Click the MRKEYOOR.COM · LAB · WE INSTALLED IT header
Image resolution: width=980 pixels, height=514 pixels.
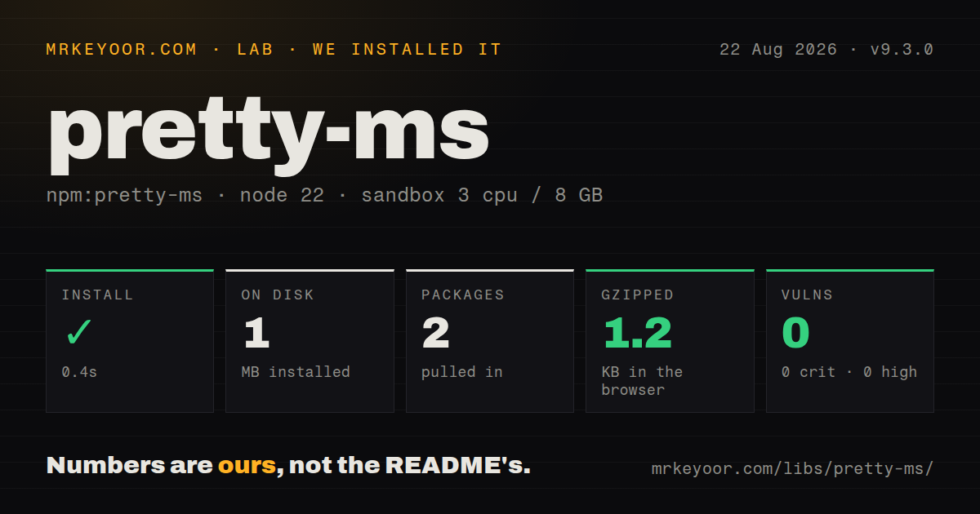(274, 50)
